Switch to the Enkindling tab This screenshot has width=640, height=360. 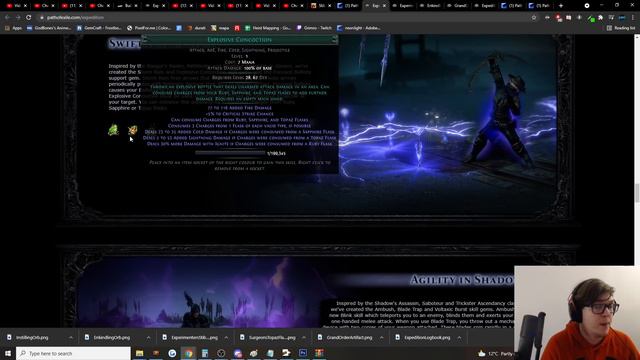click(430, 6)
